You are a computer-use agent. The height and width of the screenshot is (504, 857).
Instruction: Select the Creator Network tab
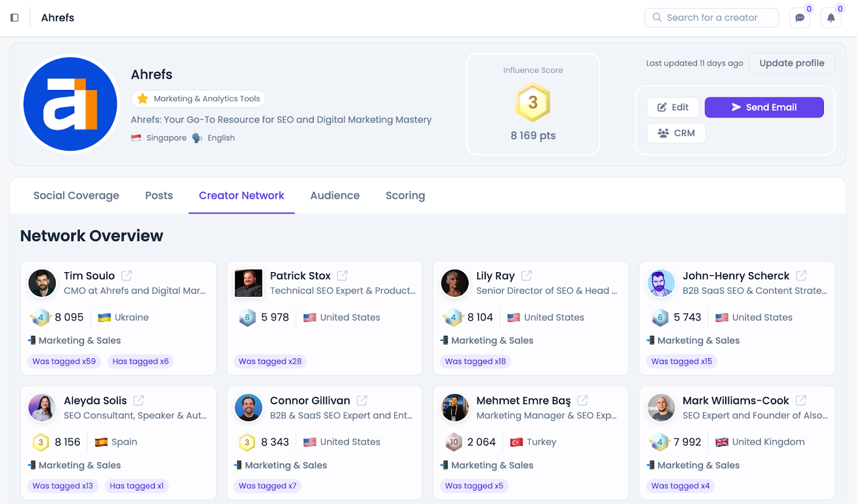click(x=242, y=195)
